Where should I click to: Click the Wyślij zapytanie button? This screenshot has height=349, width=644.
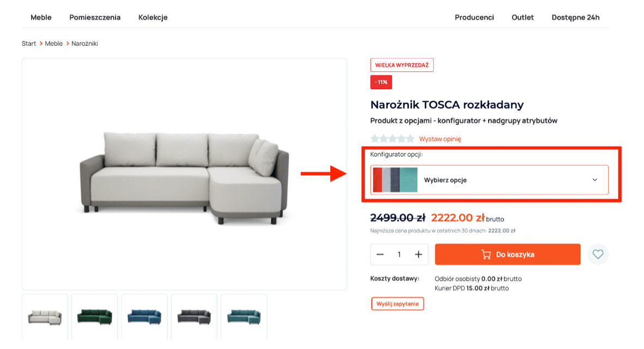[397, 304]
